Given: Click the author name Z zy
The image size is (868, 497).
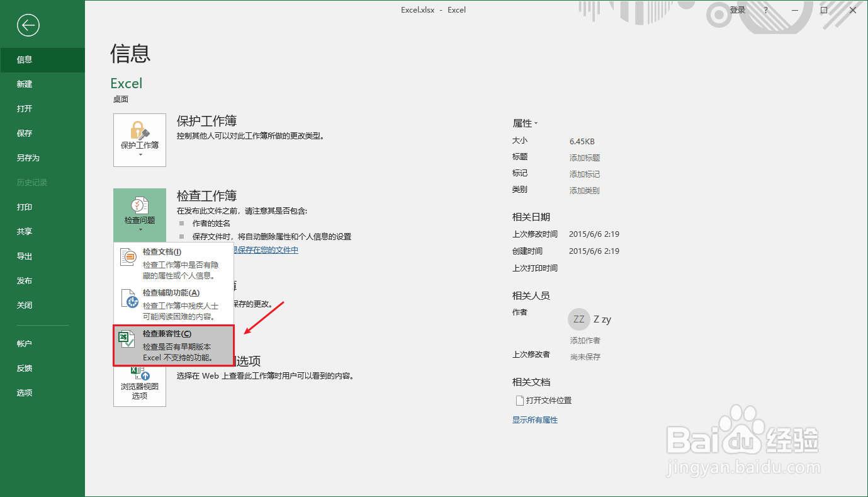Looking at the screenshot, I should click(x=602, y=319).
